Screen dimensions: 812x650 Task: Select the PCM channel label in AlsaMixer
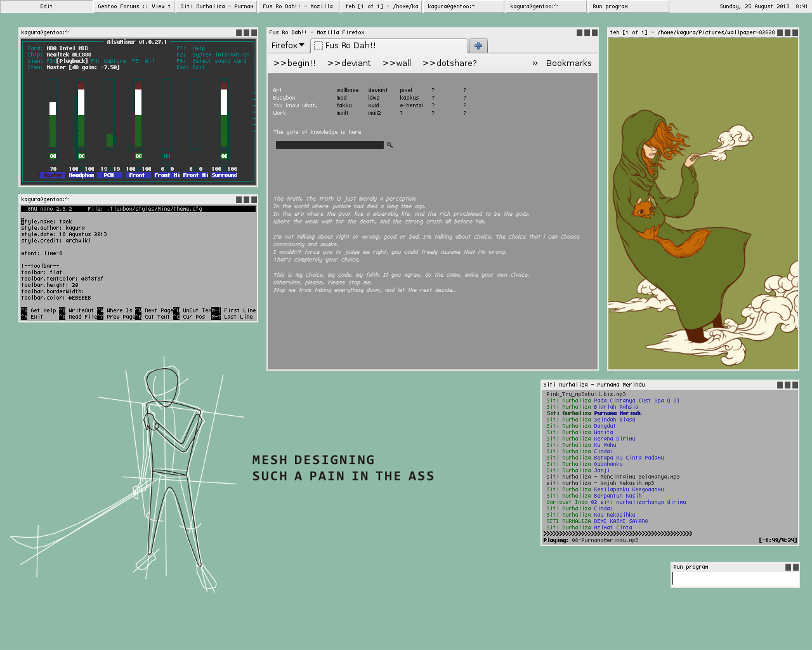[x=109, y=175]
